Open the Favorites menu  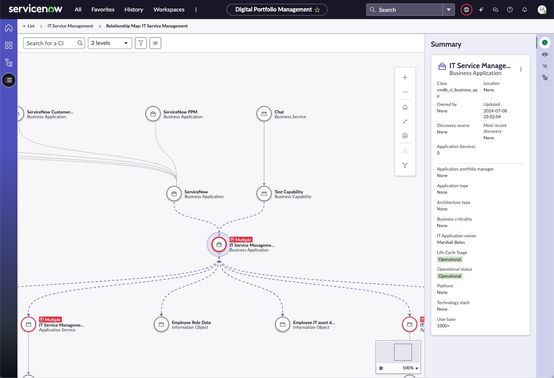103,10
